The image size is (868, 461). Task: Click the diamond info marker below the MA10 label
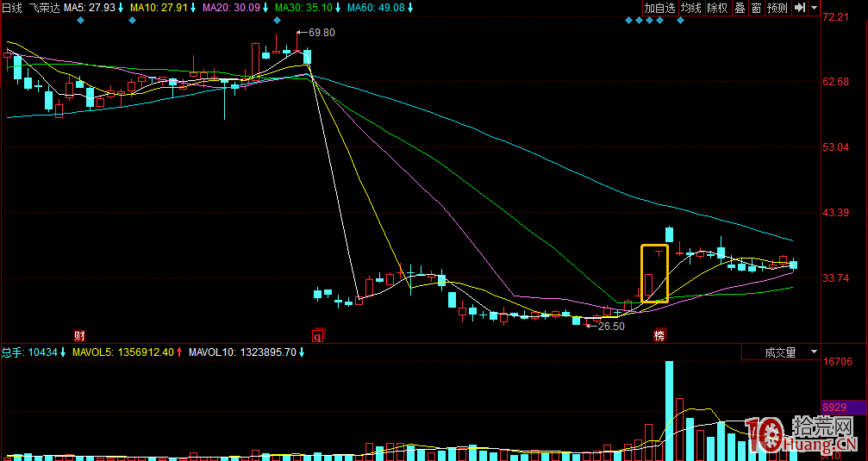132,21
